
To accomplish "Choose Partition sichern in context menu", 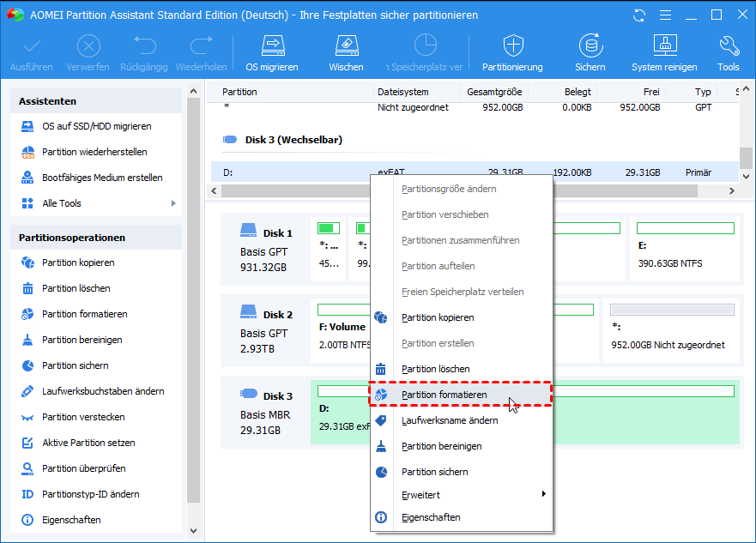I will click(x=462, y=472).
